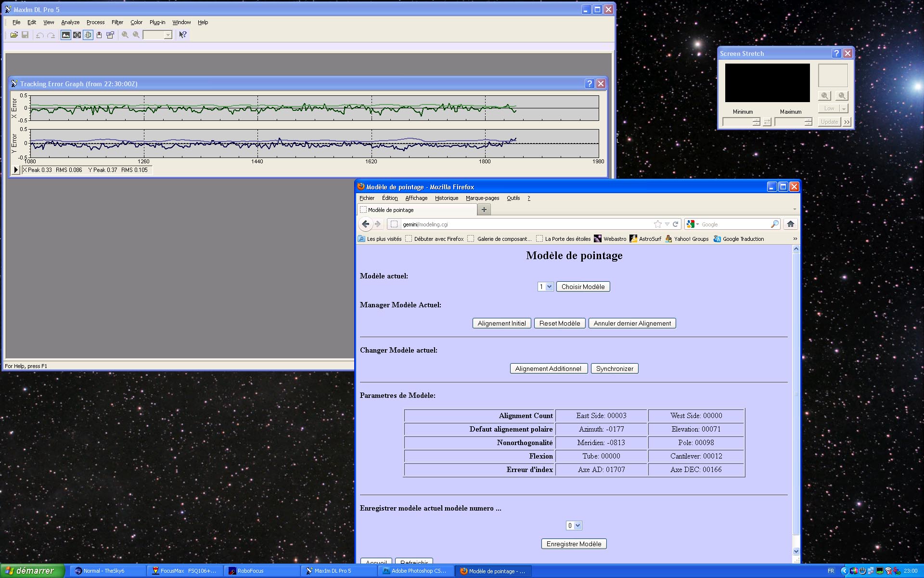Toggle the Screen Stretch window toolbar icon

[x=65, y=35]
